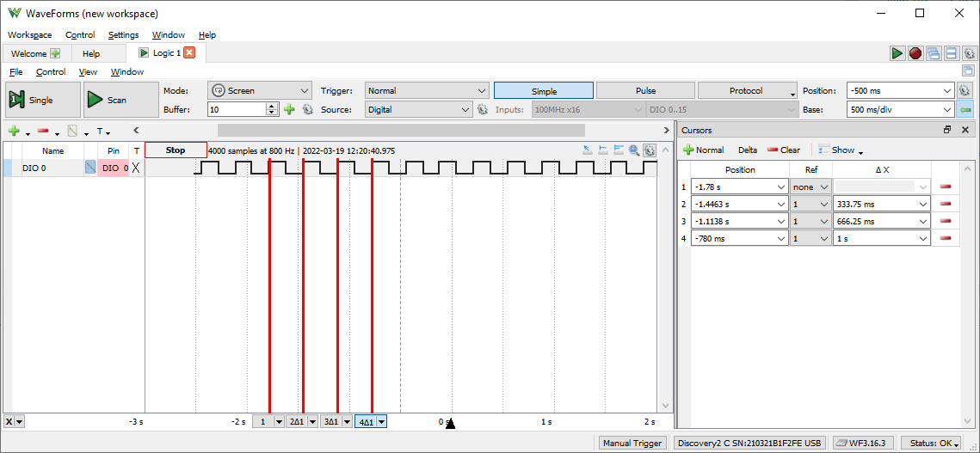980x453 pixels.
Task: Remove cursor 3 with its red minus
Action: (x=945, y=221)
